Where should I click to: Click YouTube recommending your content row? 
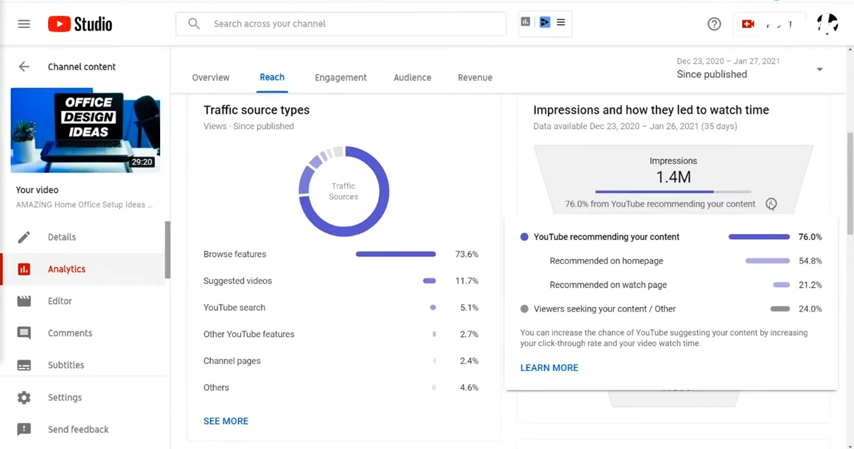tap(671, 237)
